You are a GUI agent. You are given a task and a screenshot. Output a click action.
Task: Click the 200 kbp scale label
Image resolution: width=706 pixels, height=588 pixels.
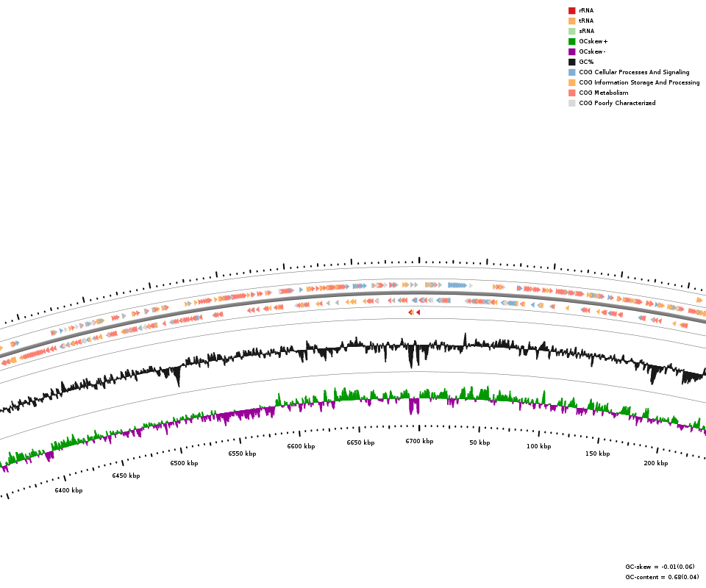pyautogui.click(x=656, y=463)
